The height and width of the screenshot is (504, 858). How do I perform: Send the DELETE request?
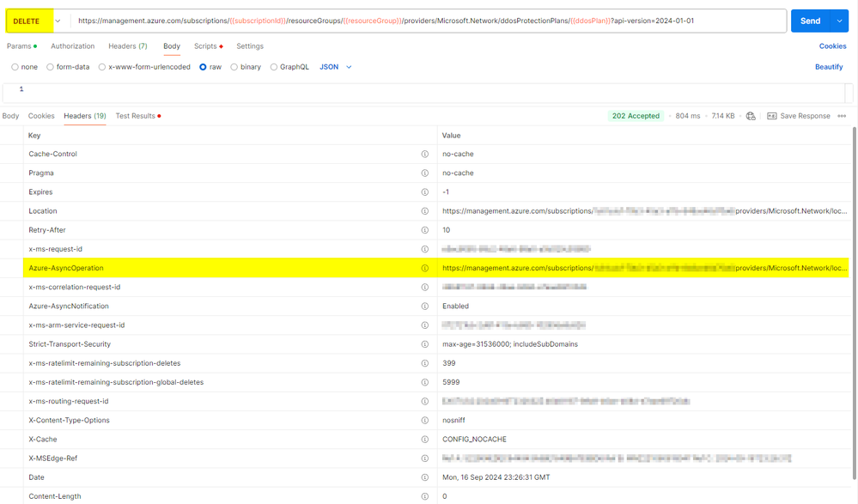tap(811, 21)
